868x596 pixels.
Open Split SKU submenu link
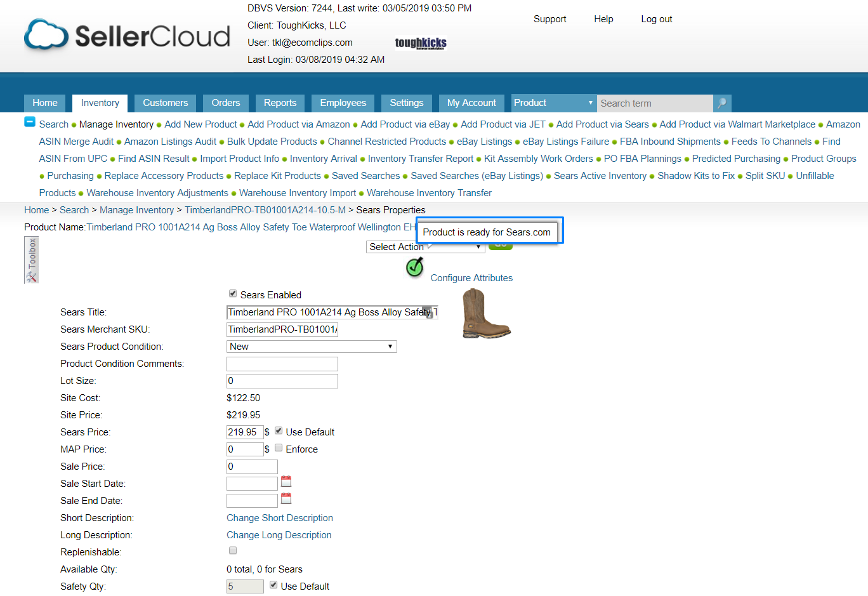[x=765, y=176]
